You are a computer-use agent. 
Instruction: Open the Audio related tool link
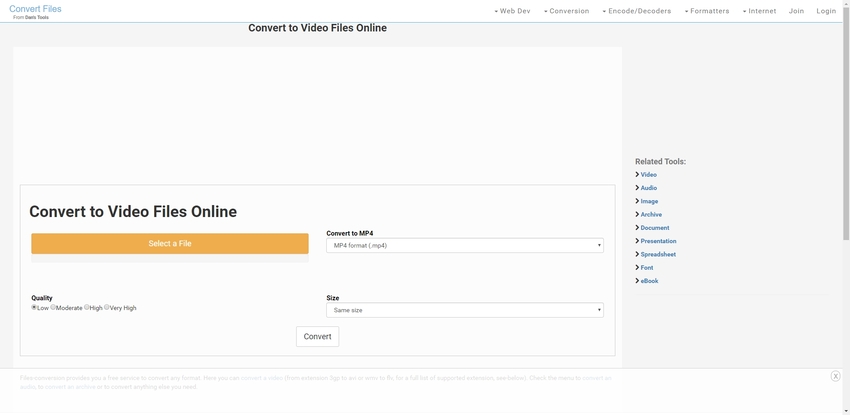[648, 188]
